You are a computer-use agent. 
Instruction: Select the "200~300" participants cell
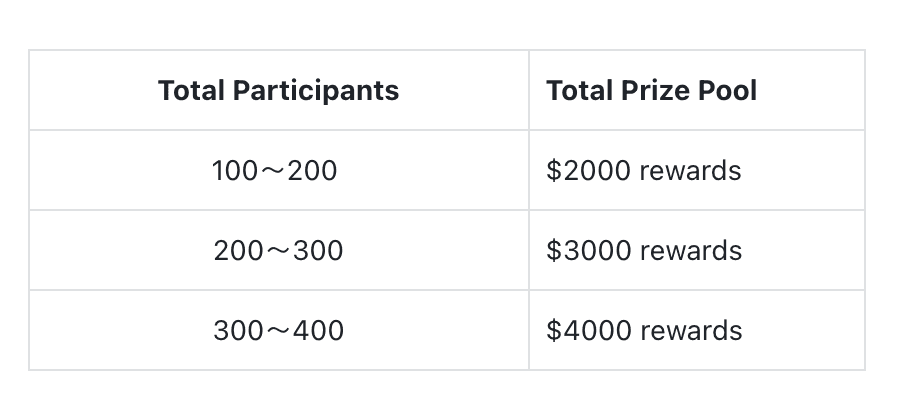pos(278,251)
